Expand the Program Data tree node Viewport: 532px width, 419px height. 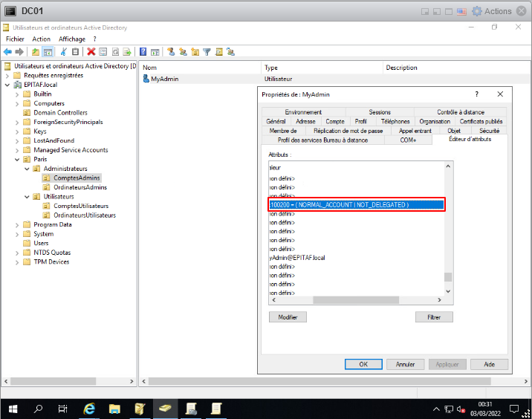coord(18,224)
